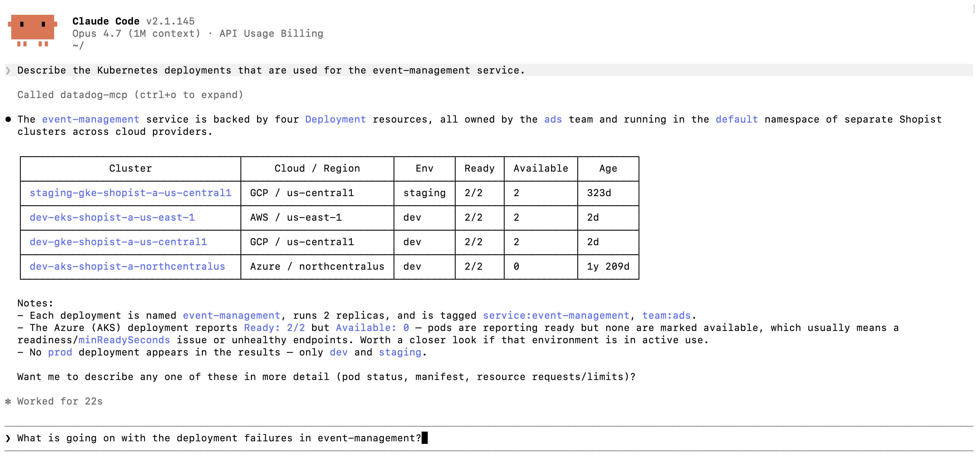Click 'Opus 4.7 (1M context)' model text
Screen dimensions: 980x474
(x=137, y=33)
